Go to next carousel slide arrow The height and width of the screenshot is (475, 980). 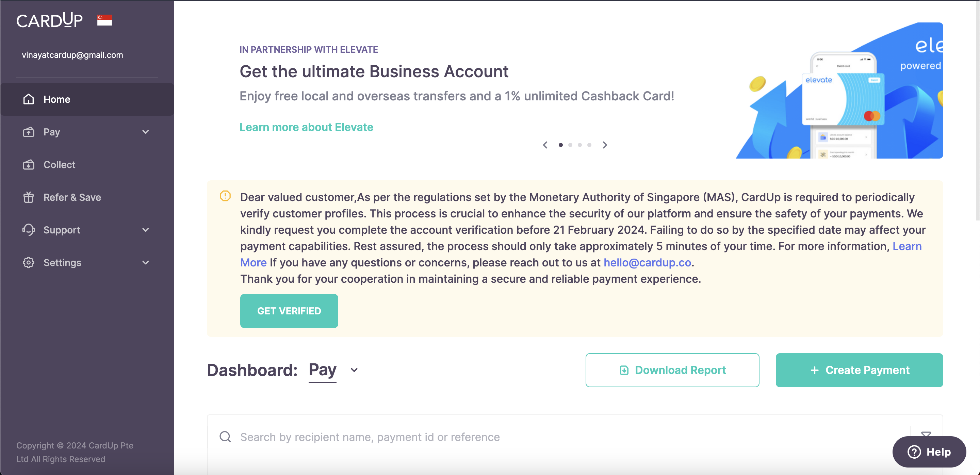pos(605,145)
